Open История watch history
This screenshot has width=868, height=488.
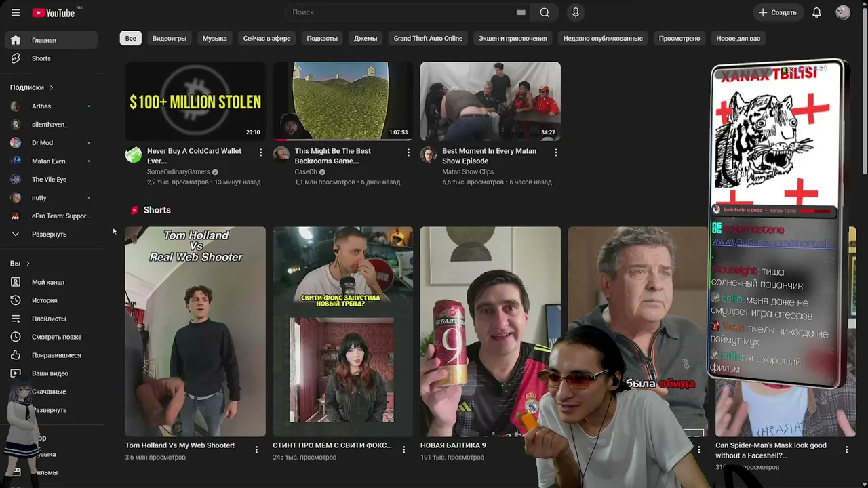tap(52, 300)
